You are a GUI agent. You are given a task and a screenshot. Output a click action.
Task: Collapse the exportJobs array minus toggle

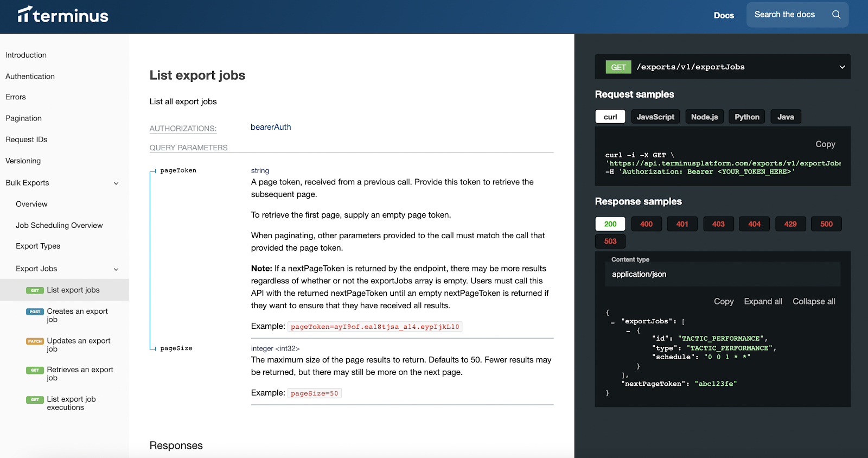[x=612, y=322]
